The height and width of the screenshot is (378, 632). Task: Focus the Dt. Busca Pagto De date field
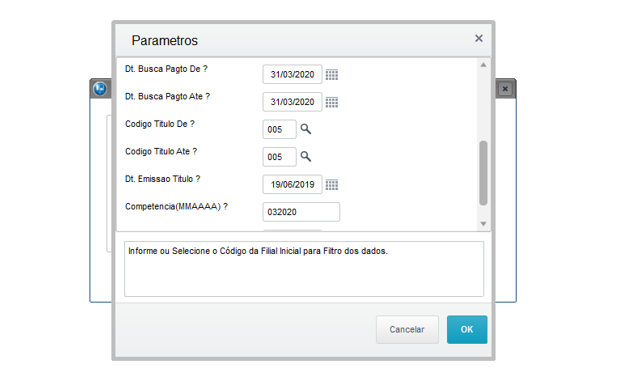pyautogui.click(x=292, y=75)
